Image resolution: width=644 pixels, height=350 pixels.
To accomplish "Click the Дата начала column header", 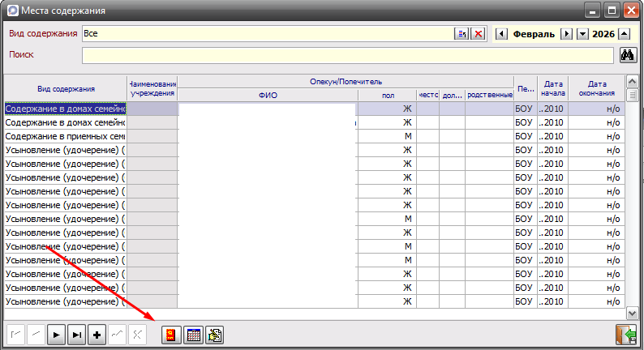I will [x=553, y=87].
